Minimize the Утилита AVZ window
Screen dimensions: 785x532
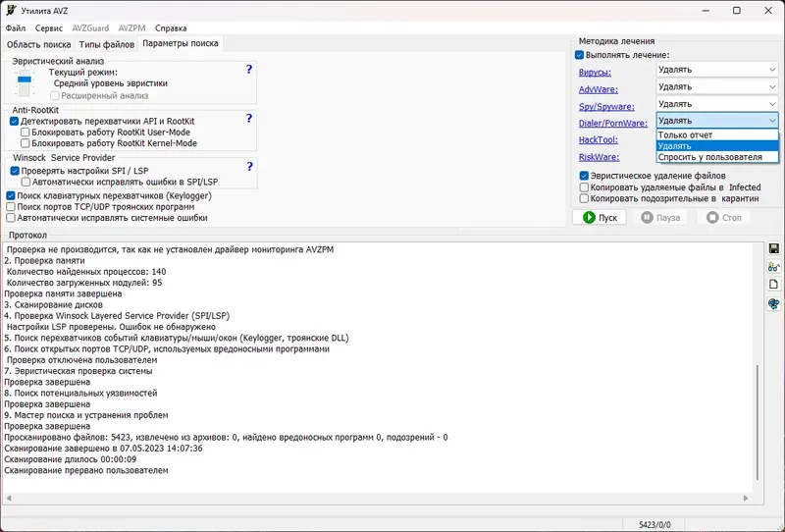[706, 11]
